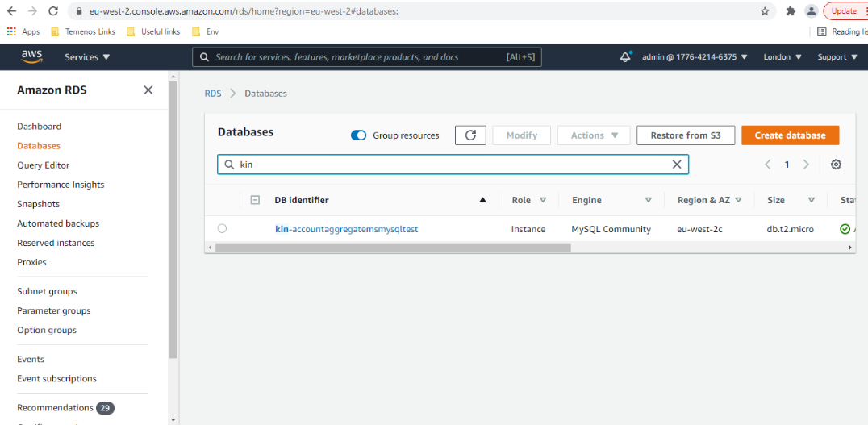
Task: Go to Parameter groups in sidebar
Action: [x=53, y=310]
